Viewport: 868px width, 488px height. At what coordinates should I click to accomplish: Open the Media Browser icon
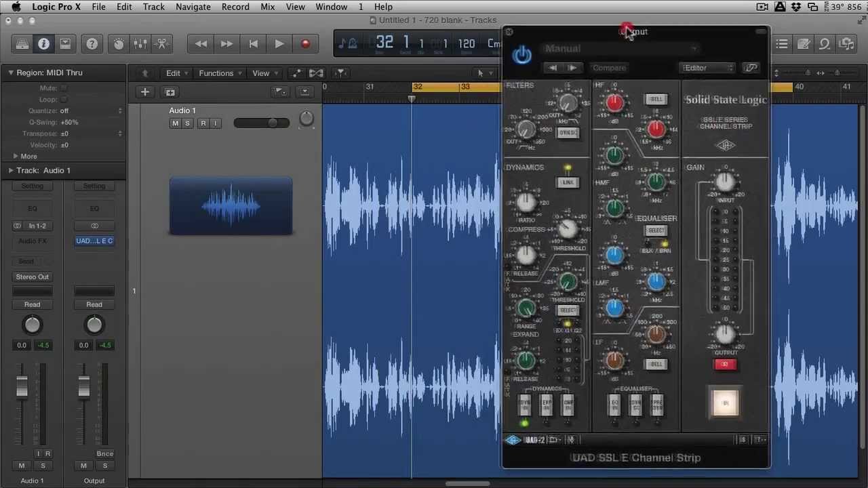[846, 44]
